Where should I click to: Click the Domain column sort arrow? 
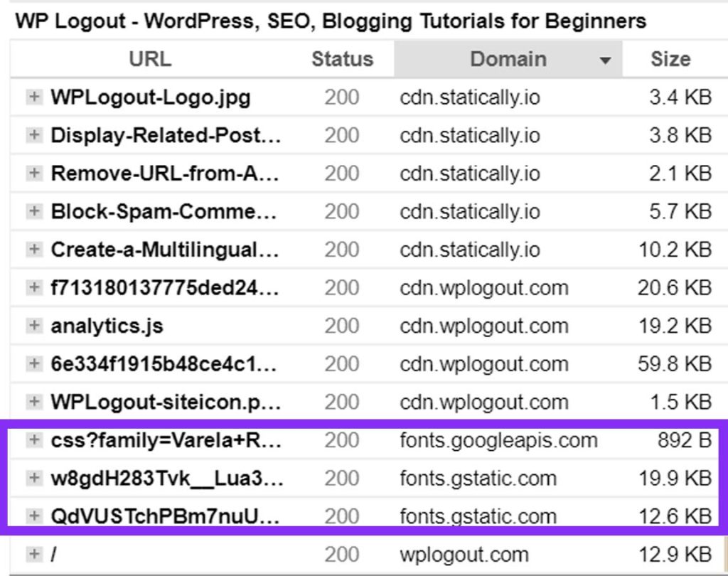[604, 60]
